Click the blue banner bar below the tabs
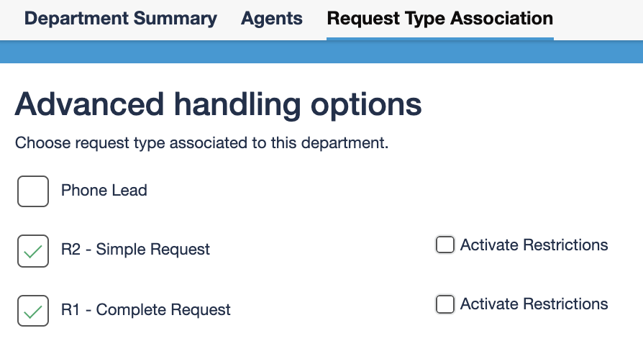643x364 pixels. pos(321,53)
